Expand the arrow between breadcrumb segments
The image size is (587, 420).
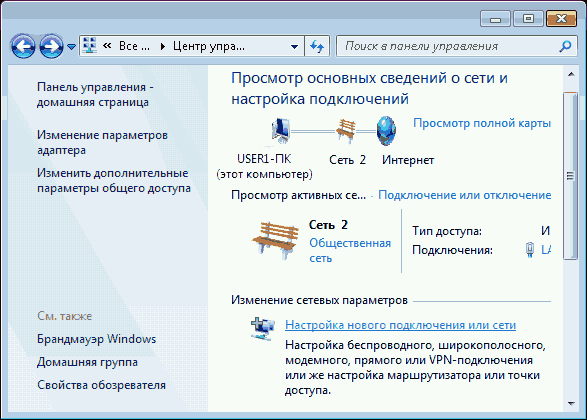coord(162,46)
